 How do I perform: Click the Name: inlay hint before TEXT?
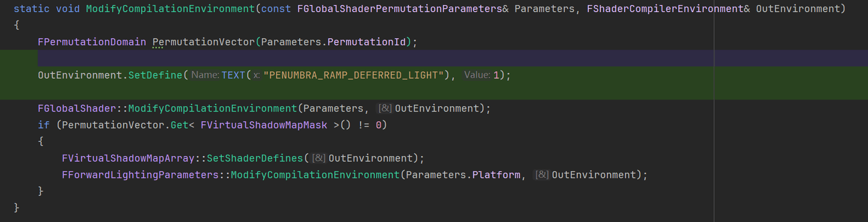tap(205, 75)
